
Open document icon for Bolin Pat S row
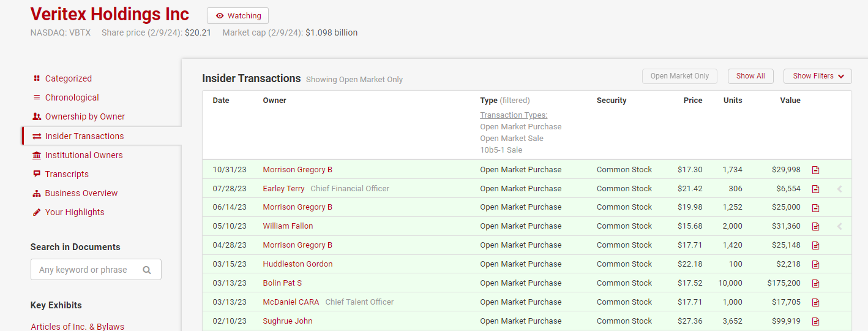click(x=815, y=284)
